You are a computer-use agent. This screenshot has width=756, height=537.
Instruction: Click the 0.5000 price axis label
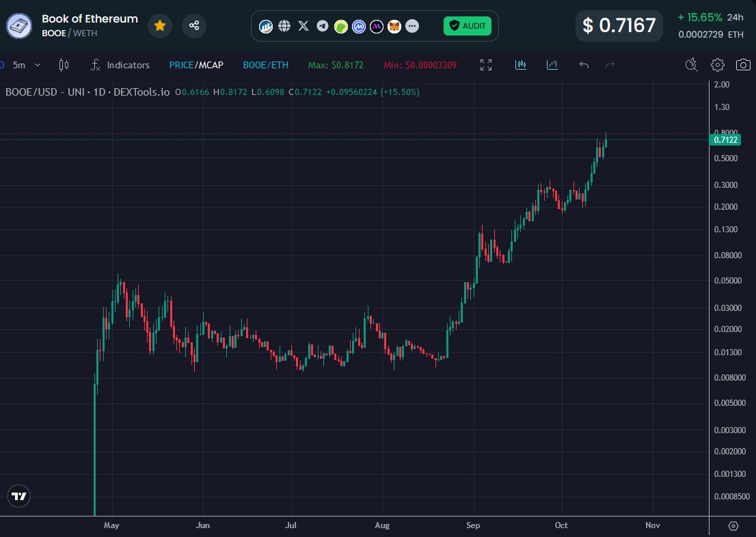[726, 158]
